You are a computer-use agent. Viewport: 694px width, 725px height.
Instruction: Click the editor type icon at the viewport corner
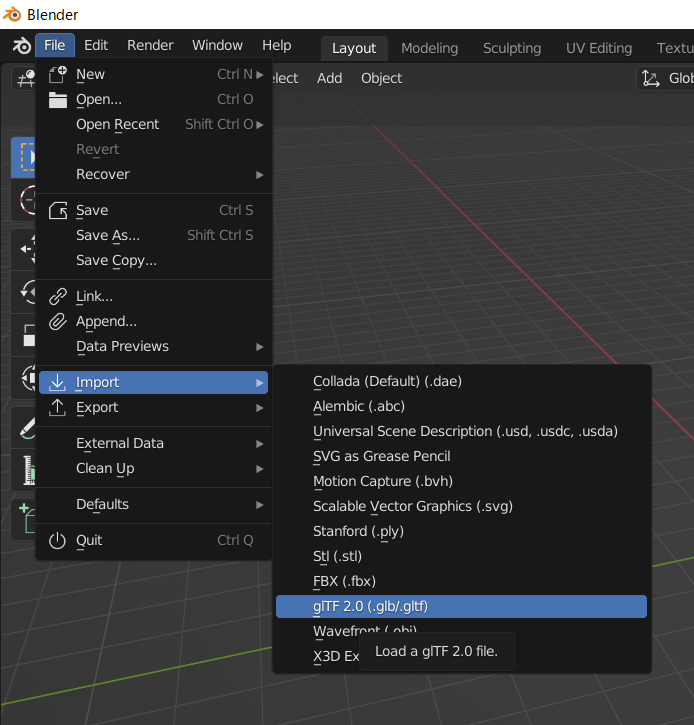[x=25, y=79]
